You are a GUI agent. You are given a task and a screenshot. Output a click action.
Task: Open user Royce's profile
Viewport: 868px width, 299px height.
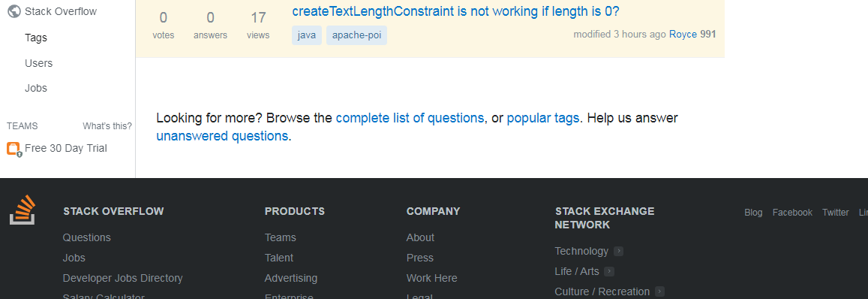[x=683, y=34]
